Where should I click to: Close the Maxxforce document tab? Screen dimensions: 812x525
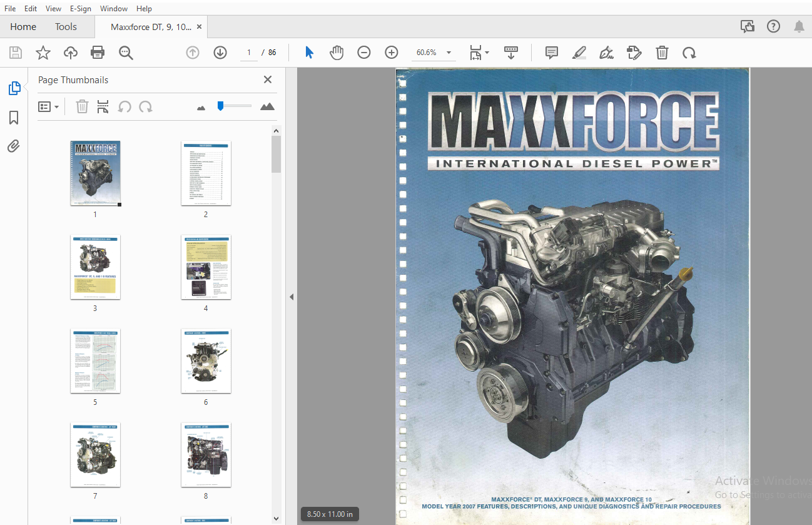pyautogui.click(x=199, y=27)
